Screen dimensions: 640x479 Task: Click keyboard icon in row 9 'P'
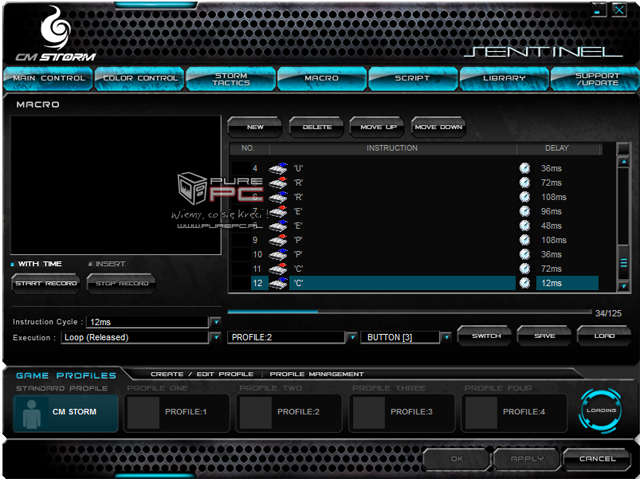tap(278, 240)
